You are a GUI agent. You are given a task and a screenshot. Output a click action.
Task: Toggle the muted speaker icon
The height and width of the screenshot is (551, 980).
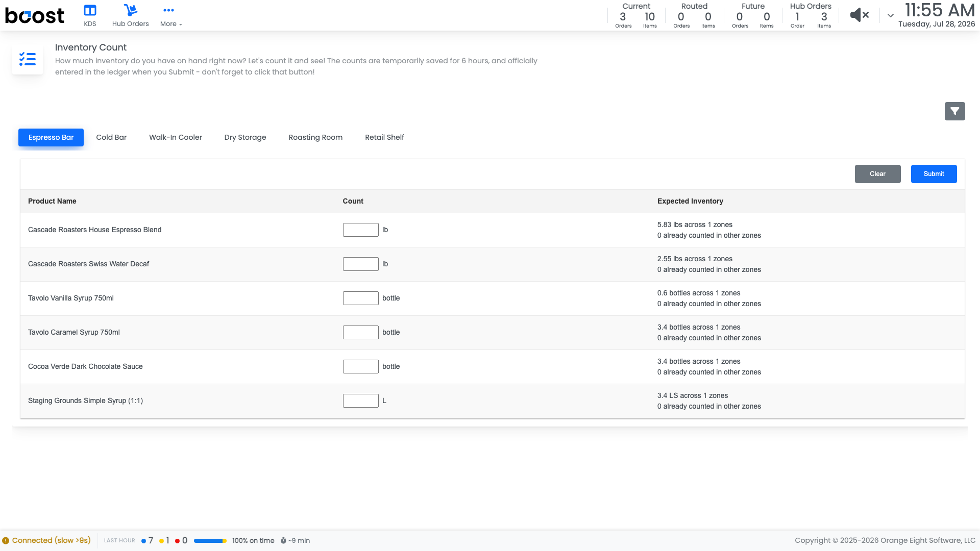tap(860, 15)
